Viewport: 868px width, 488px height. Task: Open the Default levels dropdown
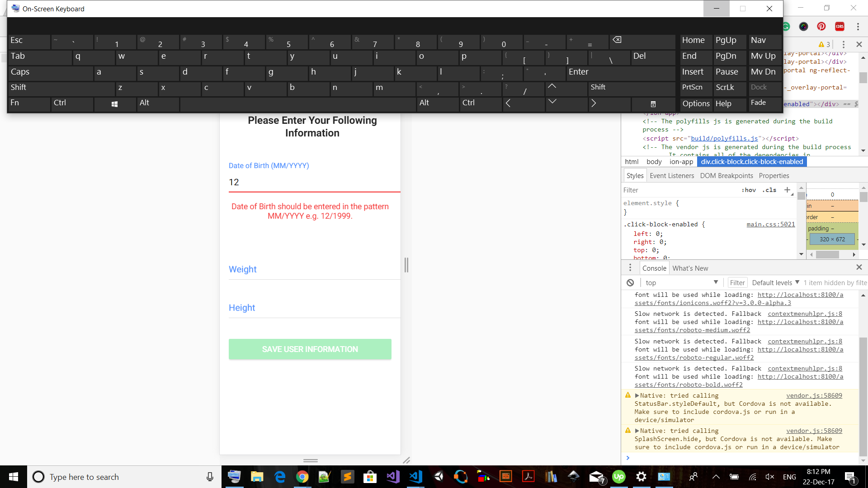pyautogui.click(x=776, y=282)
